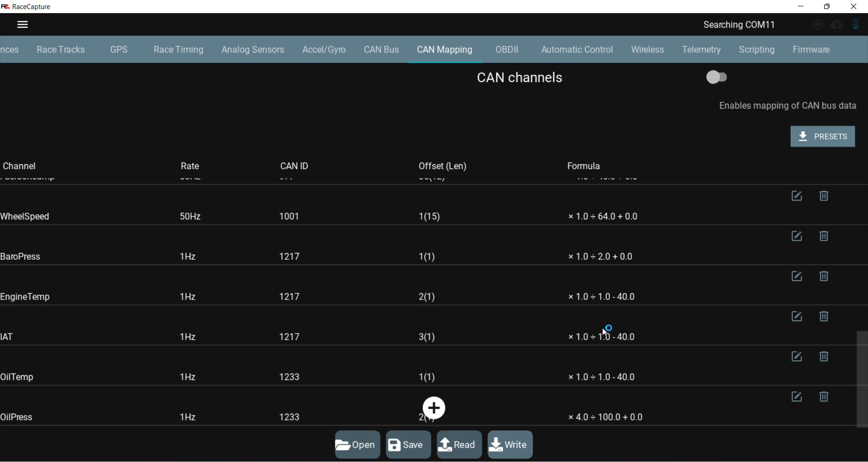Enable the CAN channels switch

717,77
